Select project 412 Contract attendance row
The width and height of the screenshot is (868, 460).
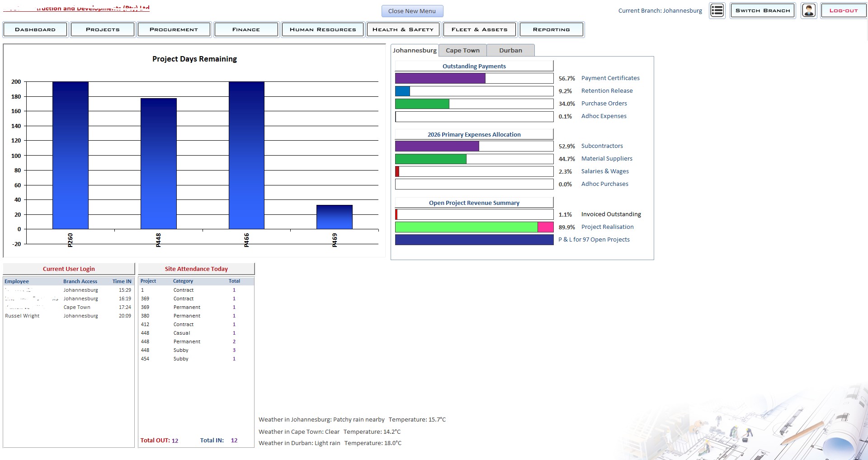(x=196, y=324)
